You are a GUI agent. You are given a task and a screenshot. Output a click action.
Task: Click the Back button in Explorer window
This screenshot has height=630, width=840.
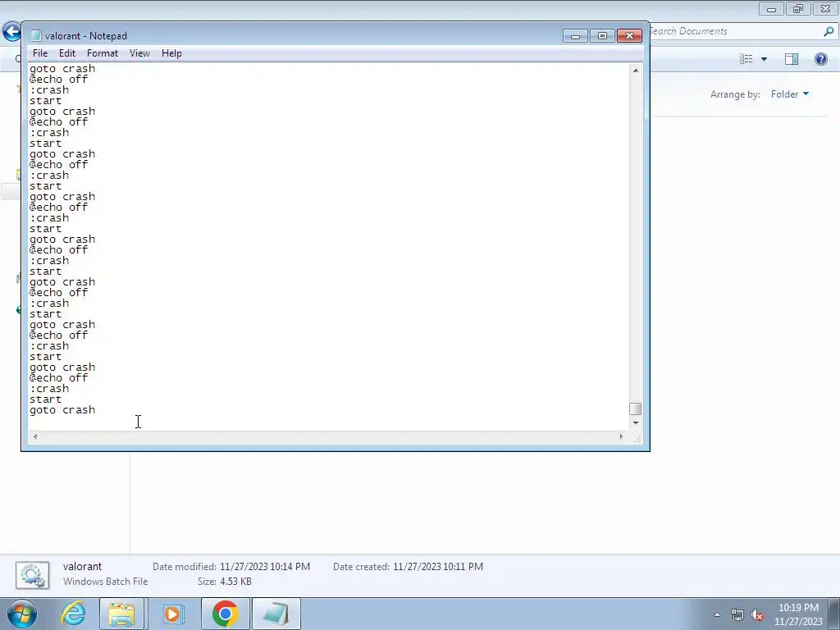tap(11, 31)
